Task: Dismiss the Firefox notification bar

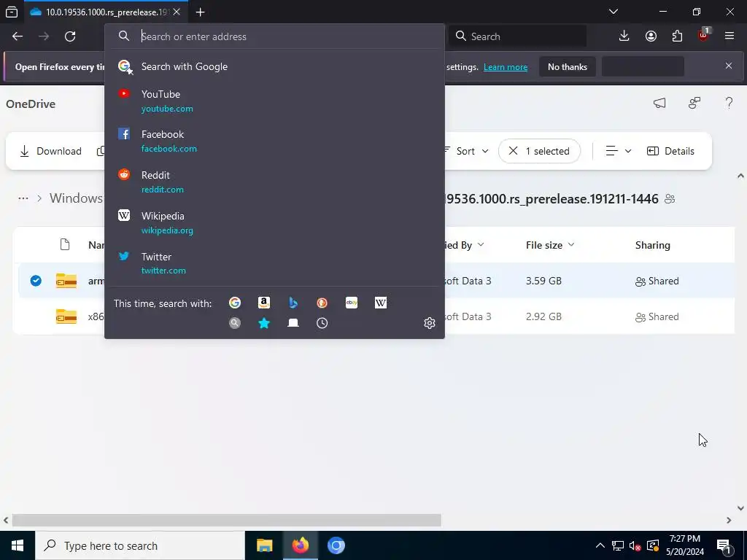Action: tap(729, 66)
